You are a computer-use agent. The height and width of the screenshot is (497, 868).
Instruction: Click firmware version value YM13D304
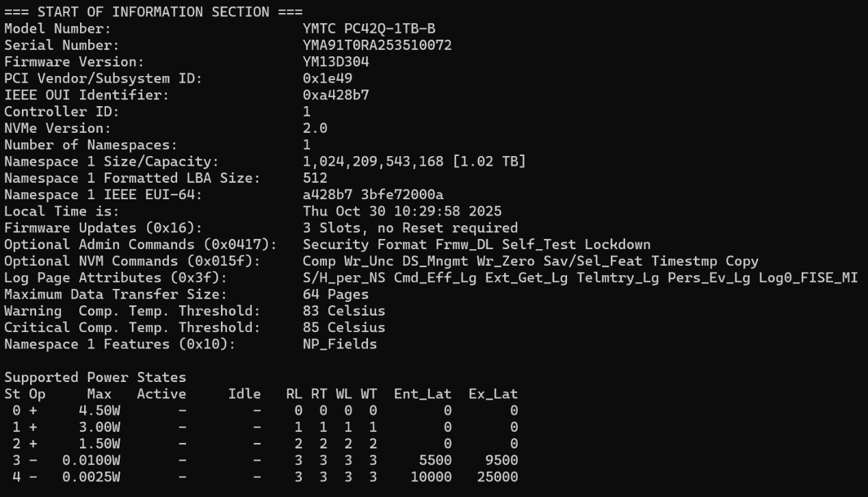[x=336, y=62]
